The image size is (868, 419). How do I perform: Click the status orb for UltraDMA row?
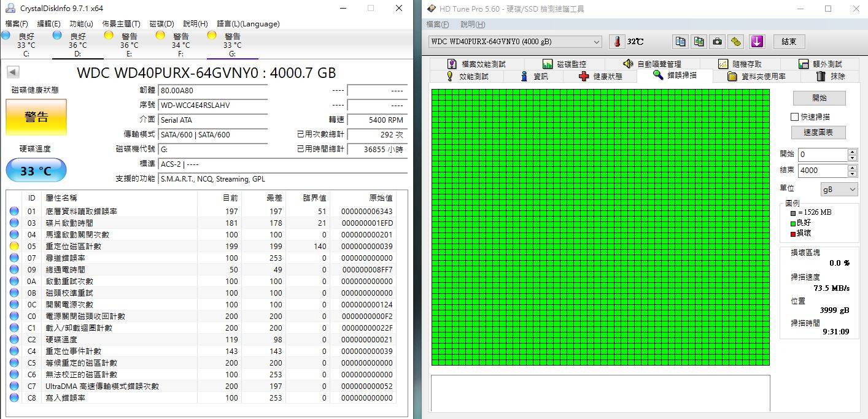coord(14,386)
